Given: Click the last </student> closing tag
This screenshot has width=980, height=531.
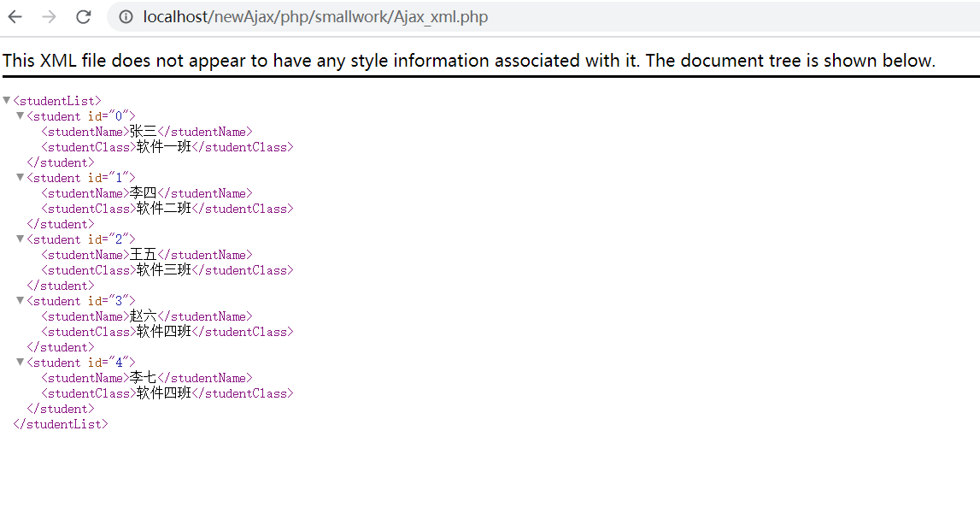Looking at the screenshot, I should click(61, 409).
